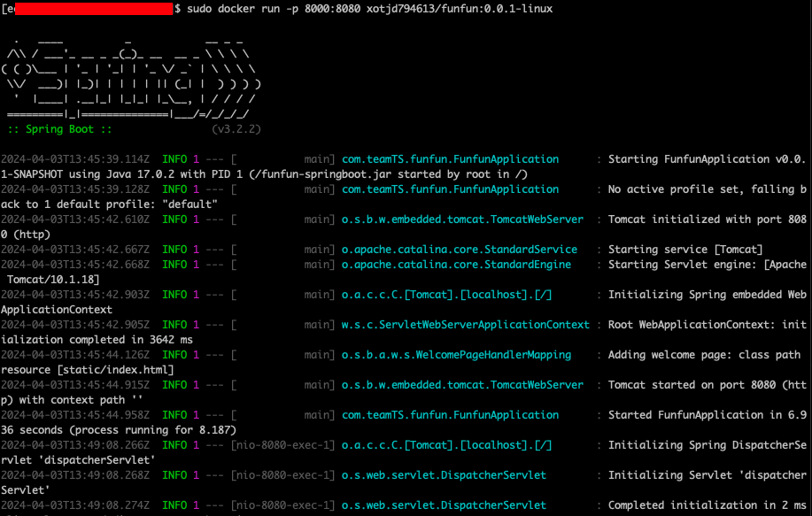Screen dimensions: 812x516
Task: Click '[nio-8080-exec-1]' thread on the 49:08.266Z line
Action: coord(283,445)
